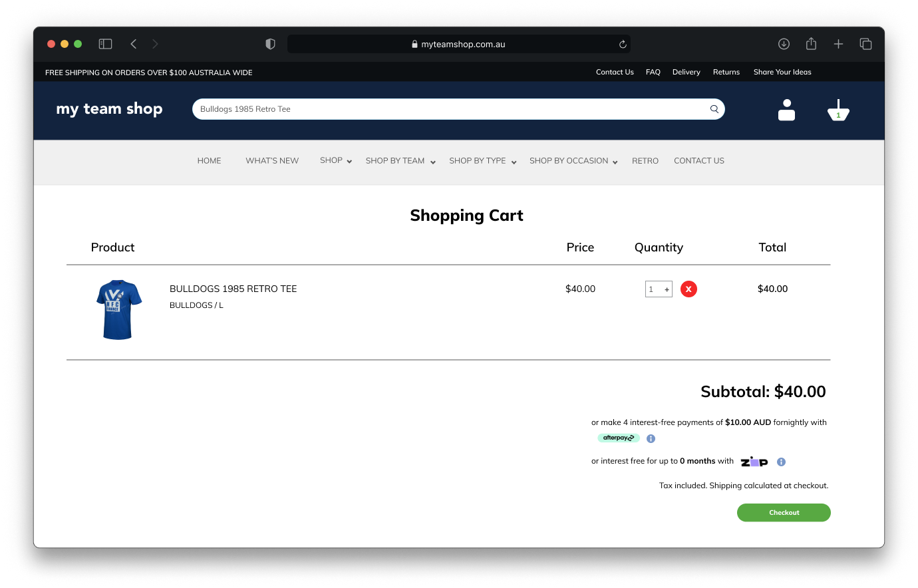
Task: Click the browser forward arrow
Action: pos(155,44)
